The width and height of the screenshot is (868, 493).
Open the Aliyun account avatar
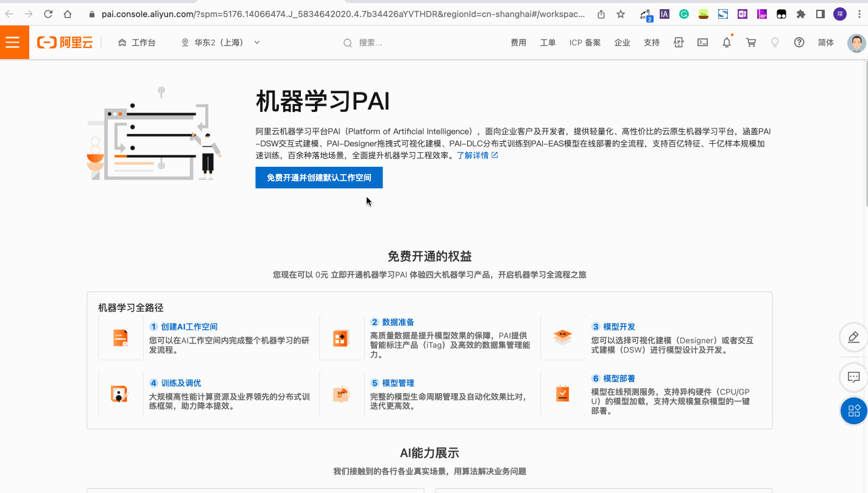(x=856, y=43)
